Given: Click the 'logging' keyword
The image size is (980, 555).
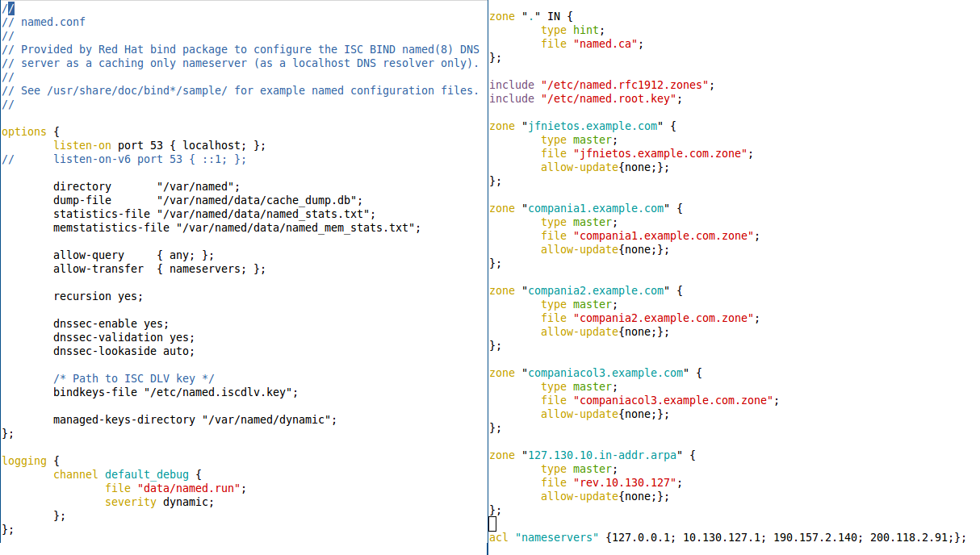Looking at the screenshot, I should point(23,461).
